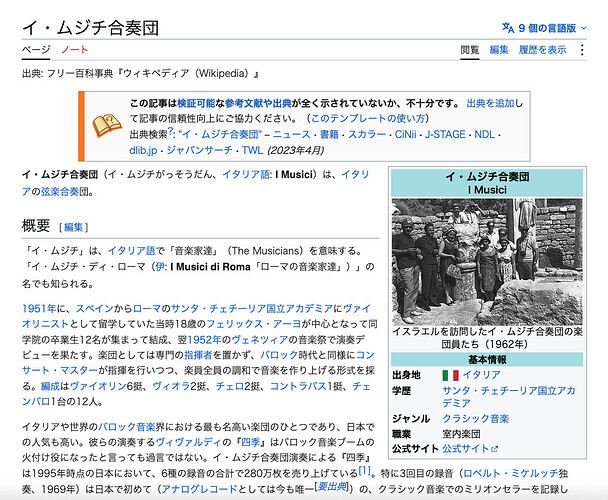
Task: Open the NDL search link
Action: pos(485,134)
